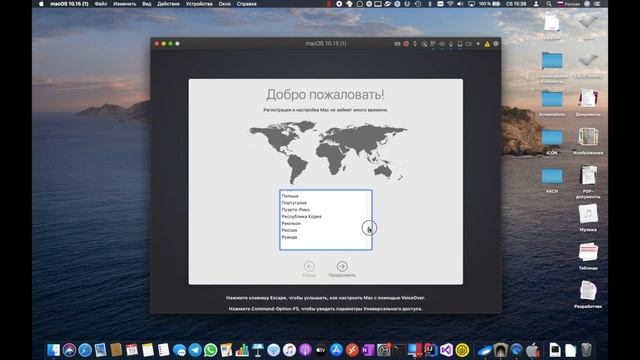Open the Вид menu
Screen dimensions: 640x360
click(147, 4)
